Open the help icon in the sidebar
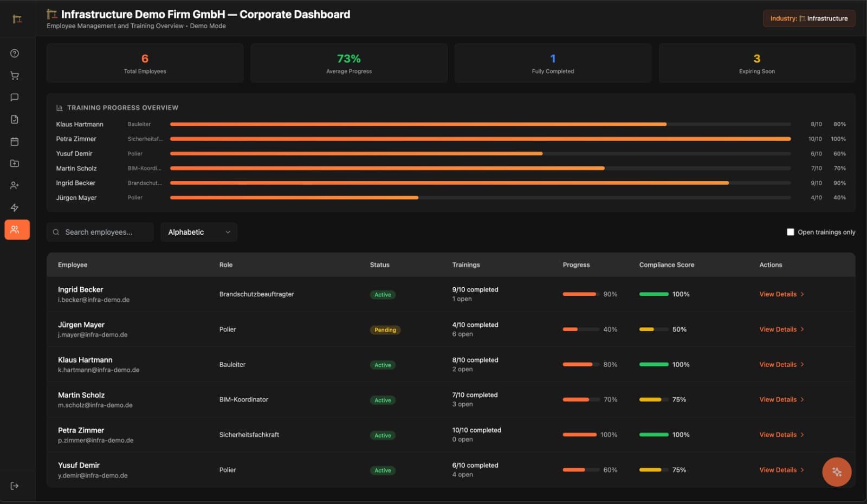 [15, 53]
